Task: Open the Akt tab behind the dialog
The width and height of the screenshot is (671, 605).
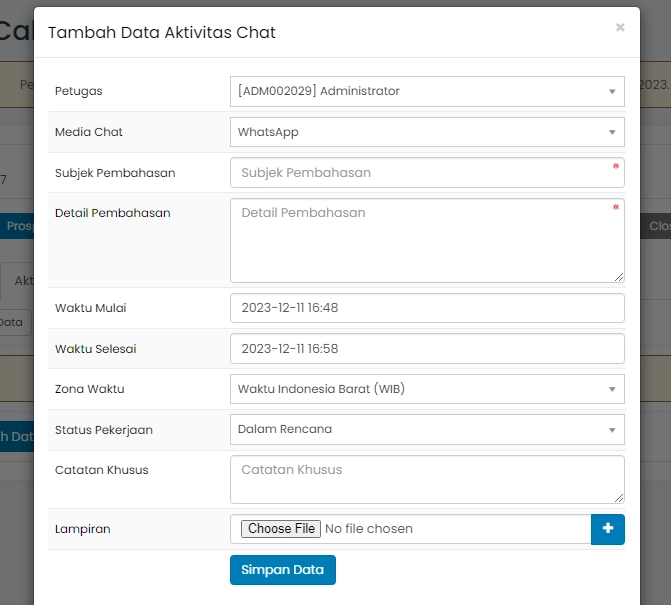Action: [24, 282]
